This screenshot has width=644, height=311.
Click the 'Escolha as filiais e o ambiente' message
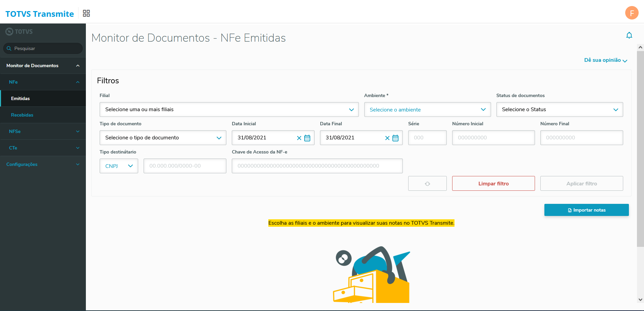(361, 223)
